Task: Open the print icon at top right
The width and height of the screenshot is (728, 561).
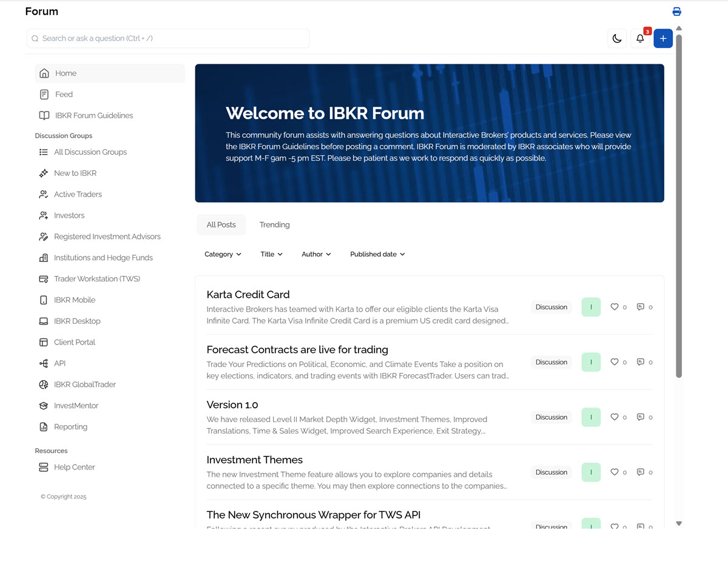Action: click(676, 11)
